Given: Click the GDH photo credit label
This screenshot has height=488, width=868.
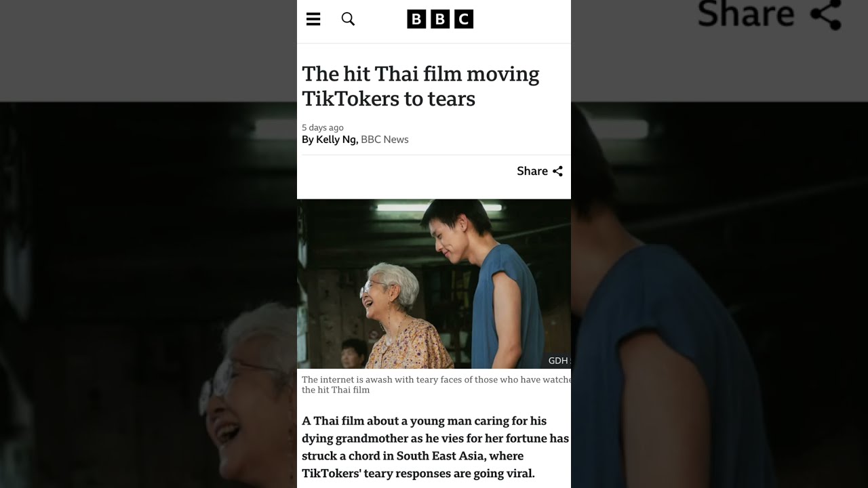Looking at the screenshot, I should (x=559, y=361).
